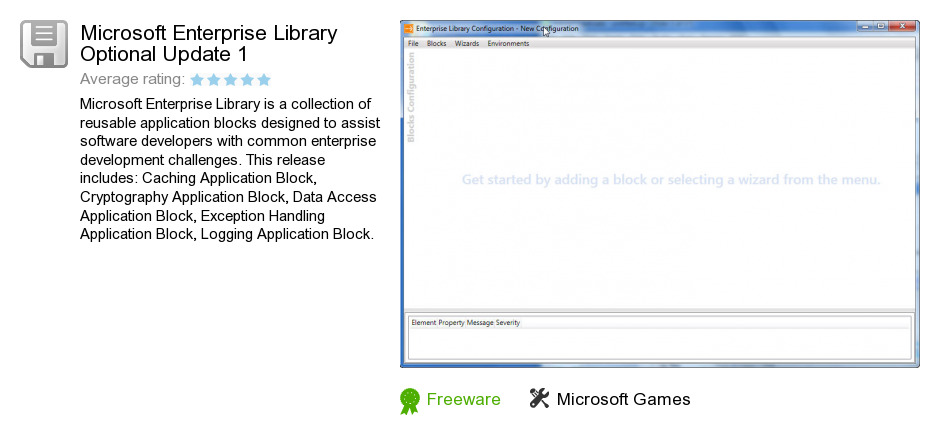
Task: Click the wrench tools icon beside Microsoft Games
Action: pos(539,398)
